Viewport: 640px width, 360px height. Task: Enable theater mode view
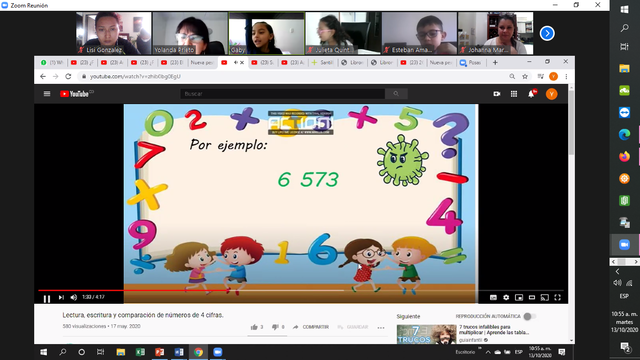click(x=532, y=298)
